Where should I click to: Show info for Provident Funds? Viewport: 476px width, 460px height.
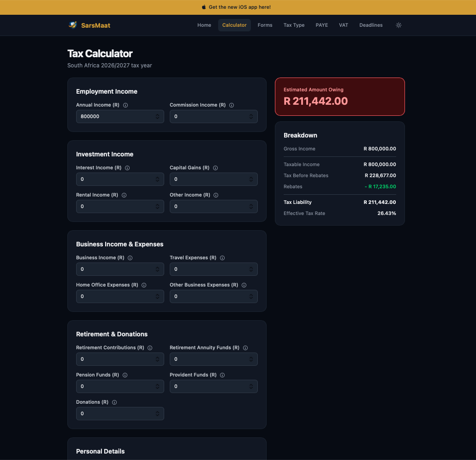click(x=222, y=375)
